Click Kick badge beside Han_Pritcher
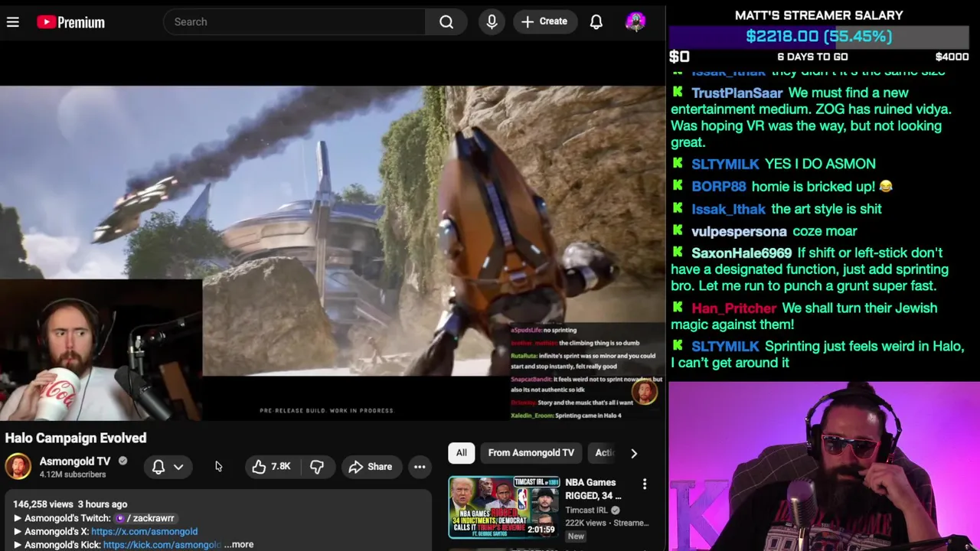 coord(678,308)
